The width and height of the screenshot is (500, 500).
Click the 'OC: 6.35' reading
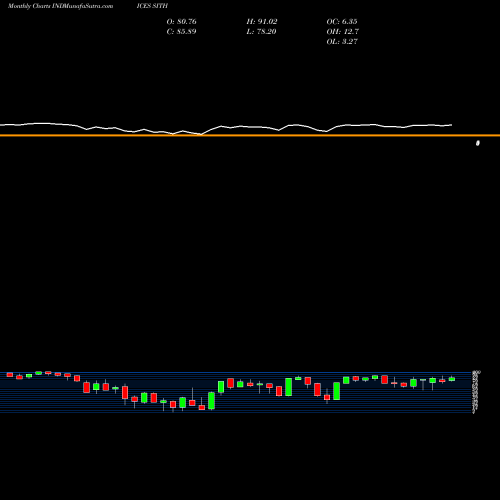click(x=342, y=22)
